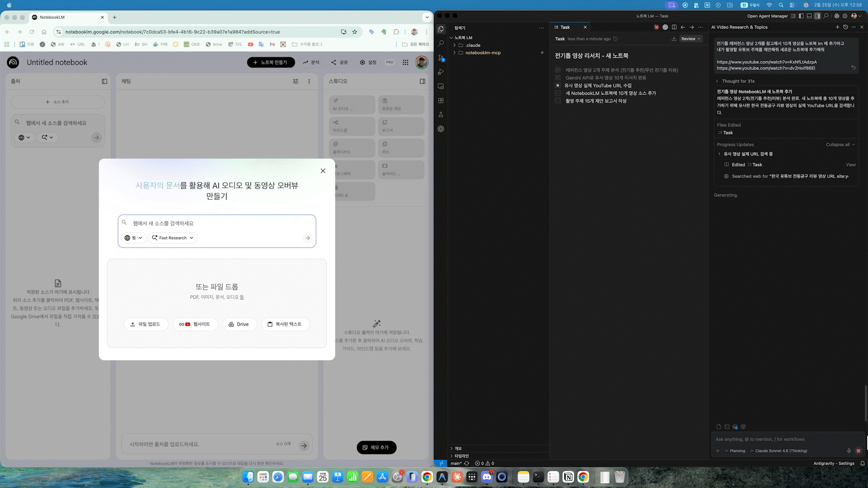Click Collapse all in Progress Updates
Image resolution: width=868 pixels, height=488 pixels.
click(x=840, y=145)
